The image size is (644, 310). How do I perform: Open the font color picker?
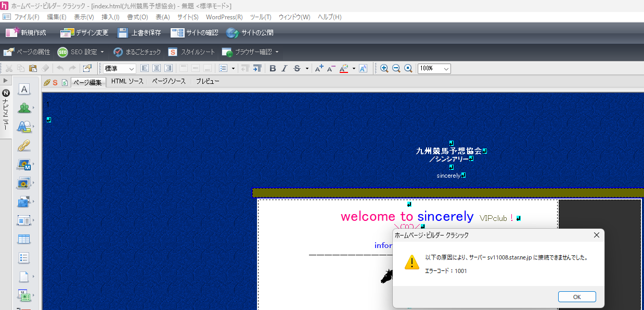pyautogui.click(x=344, y=68)
